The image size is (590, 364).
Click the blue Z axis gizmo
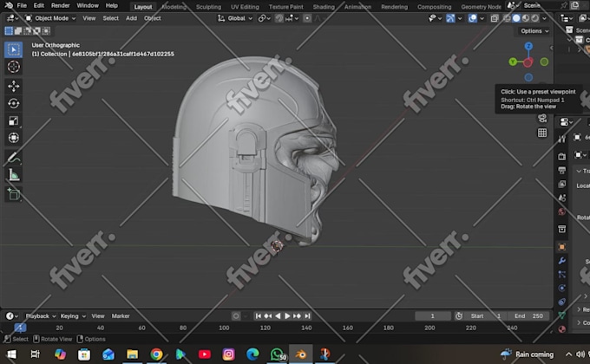point(528,46)
